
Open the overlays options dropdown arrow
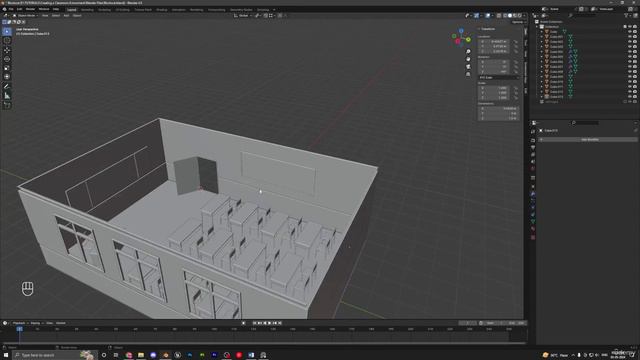tap(492, 16)
